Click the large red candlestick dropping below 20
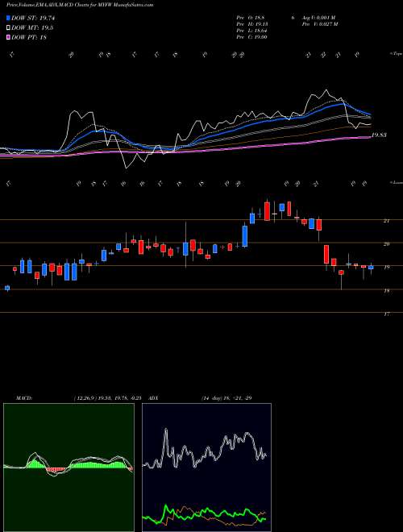The height and width of the screenshot is (532, 403). point(326,255)
